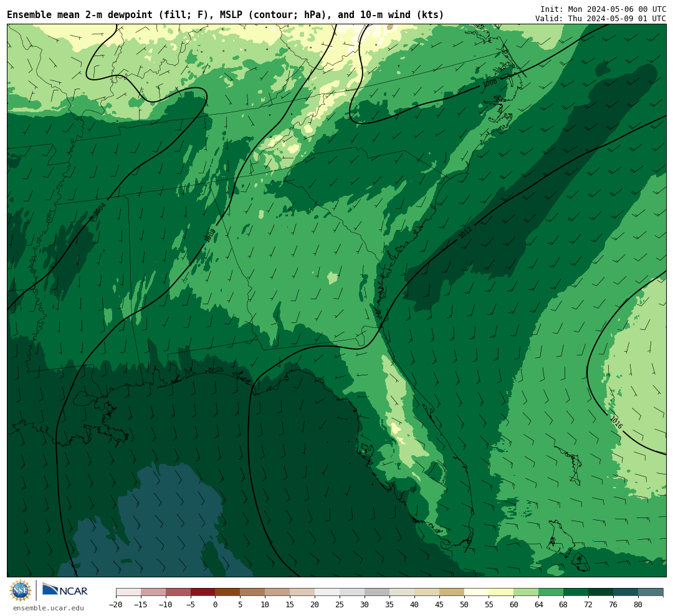
Task: Click the NCAR logo
Action: point(65,591)
